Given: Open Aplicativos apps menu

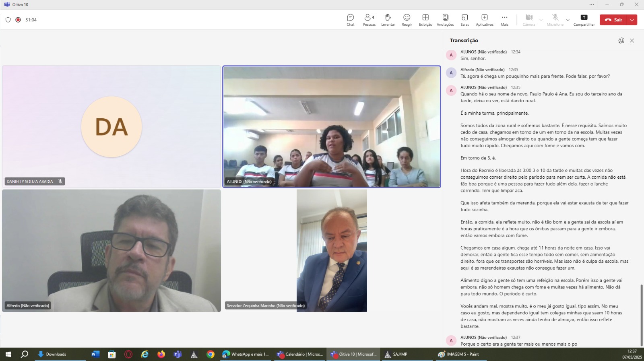Looking at the screenshot, I should coord(485,20).
